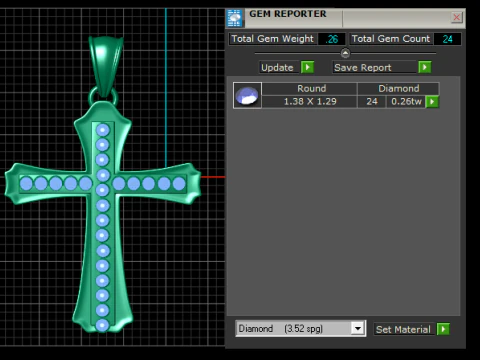Select the leftmost gem on the horizontal arm

click(x=26, y=183)
